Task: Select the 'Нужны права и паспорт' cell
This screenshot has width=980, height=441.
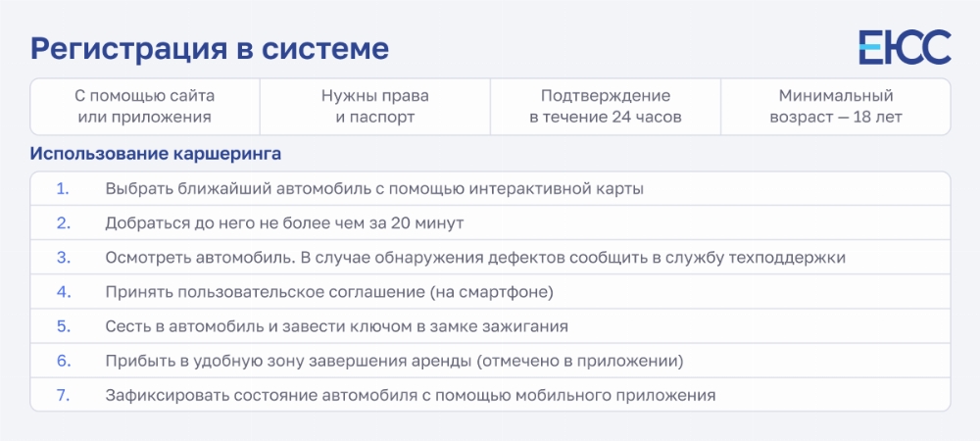Action: point(375,106)
